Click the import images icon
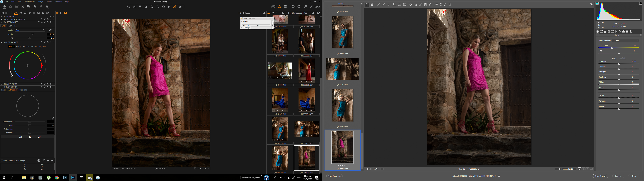 point(5,7)
